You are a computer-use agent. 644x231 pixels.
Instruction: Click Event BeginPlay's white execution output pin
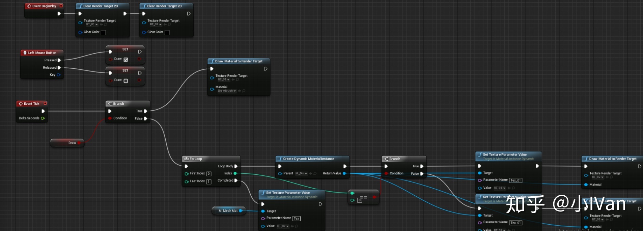pos(59,14)
